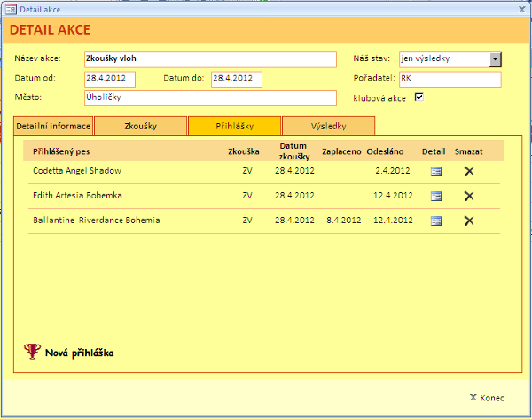Close the Detail akce window
This screenshot has width=532, height=419.
click(x=522, y=9)
